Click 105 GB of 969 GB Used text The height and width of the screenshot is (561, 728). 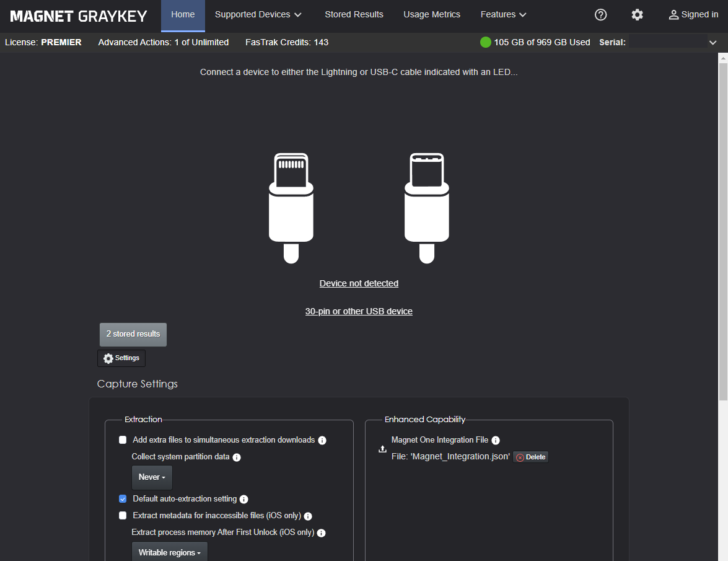(542, 42)
